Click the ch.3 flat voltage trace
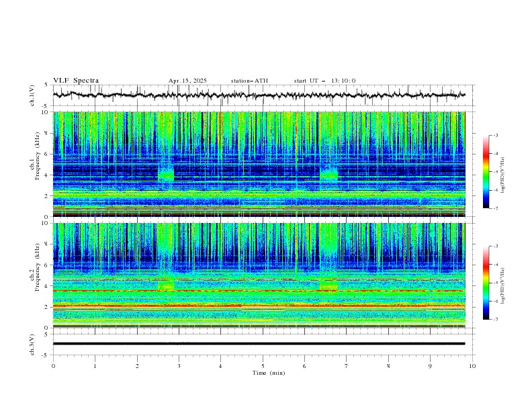Image resolution: width=532 pixels, height=411 pixels. (x=259, y=344)
